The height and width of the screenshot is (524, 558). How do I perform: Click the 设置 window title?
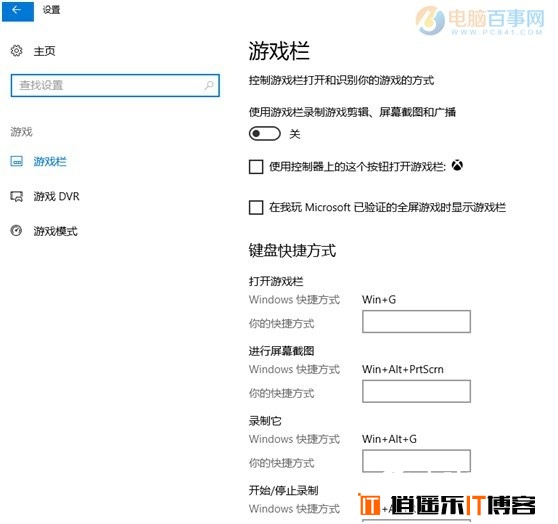52,10
